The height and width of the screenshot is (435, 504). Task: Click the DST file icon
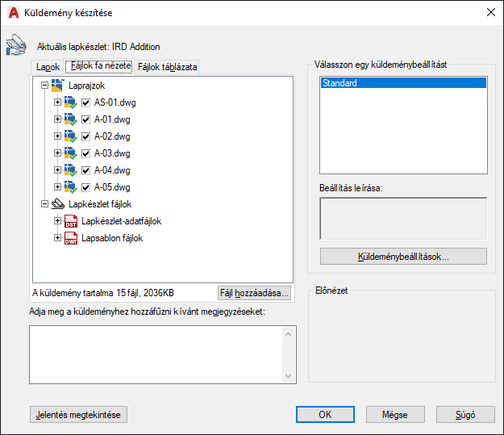(x=71, y=221)
